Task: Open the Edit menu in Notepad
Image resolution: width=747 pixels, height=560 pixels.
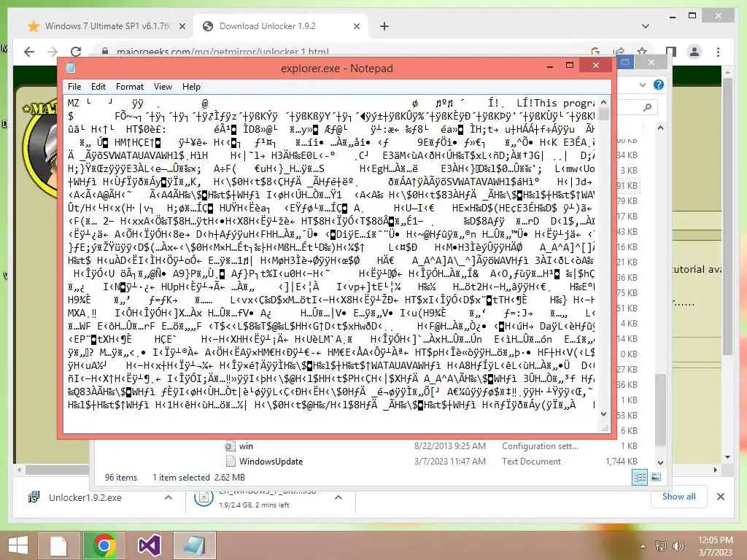Action: point(98,87)
